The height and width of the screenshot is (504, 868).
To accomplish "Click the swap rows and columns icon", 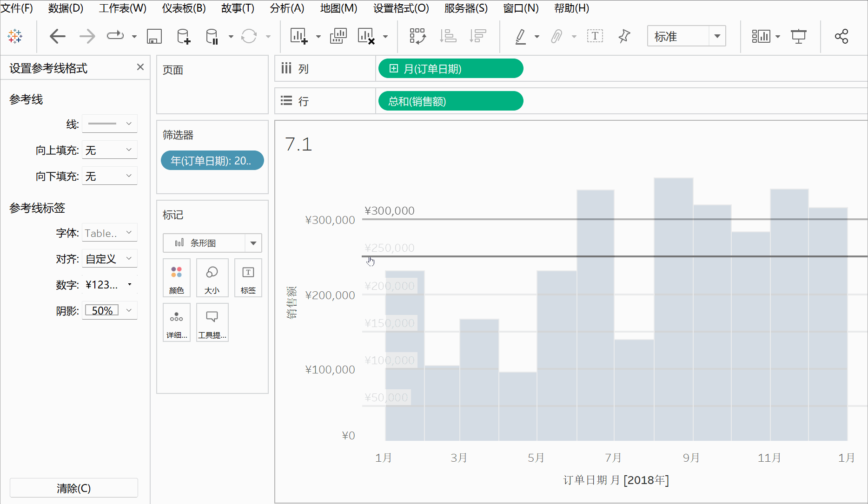I will coord(417,36).
